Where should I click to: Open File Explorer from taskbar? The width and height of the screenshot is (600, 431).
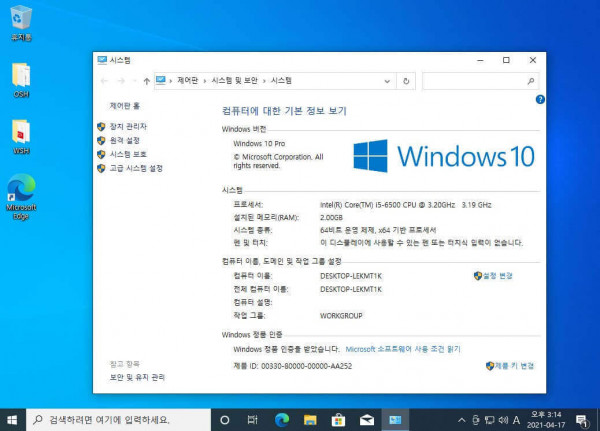click(x=310, y=420)
